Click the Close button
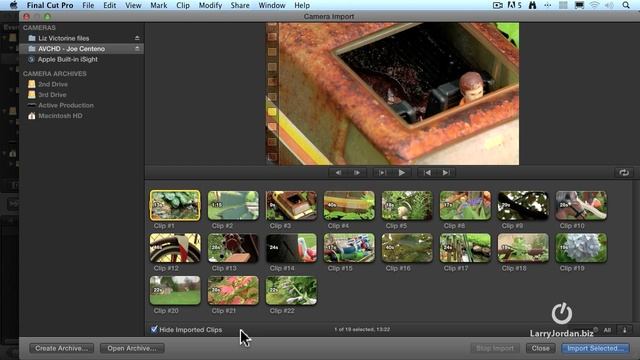Screen dimensions: 640x360 click(540, 348)
